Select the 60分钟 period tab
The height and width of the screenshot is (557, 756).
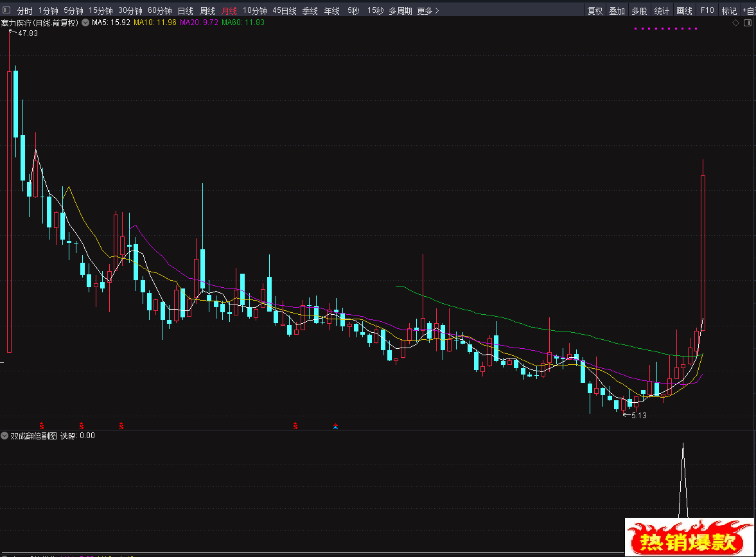tap(159, 11)
